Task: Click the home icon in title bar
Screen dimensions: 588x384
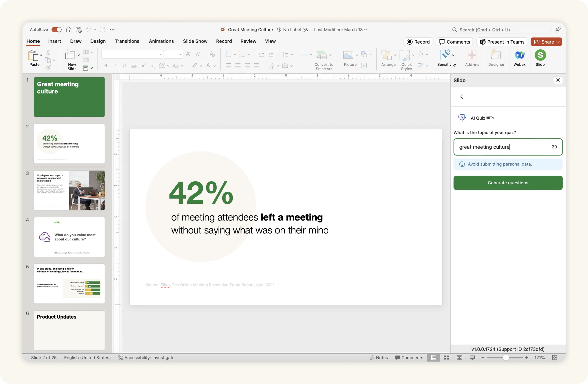Action: [x=69, y=30]
